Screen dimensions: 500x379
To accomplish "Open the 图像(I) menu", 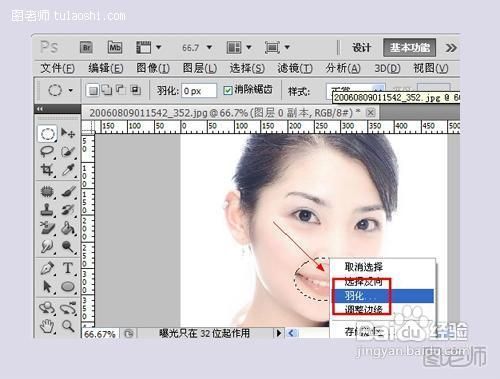I will click(153, 69).
